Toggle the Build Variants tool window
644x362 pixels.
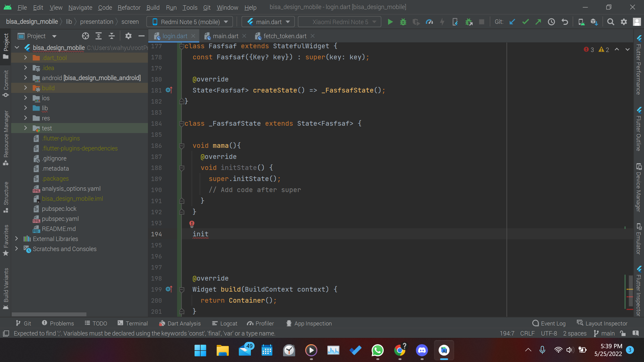(6, 289)
